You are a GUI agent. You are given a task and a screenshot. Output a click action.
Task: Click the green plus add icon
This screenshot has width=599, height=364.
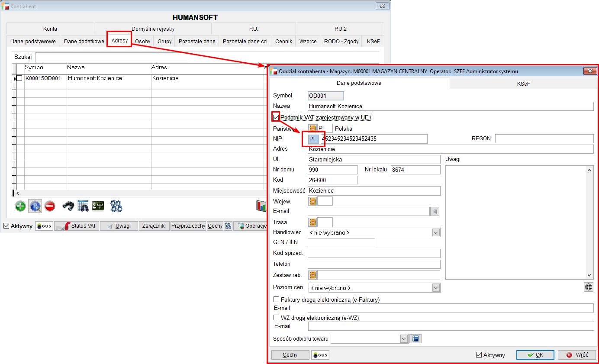click(20, 206)
